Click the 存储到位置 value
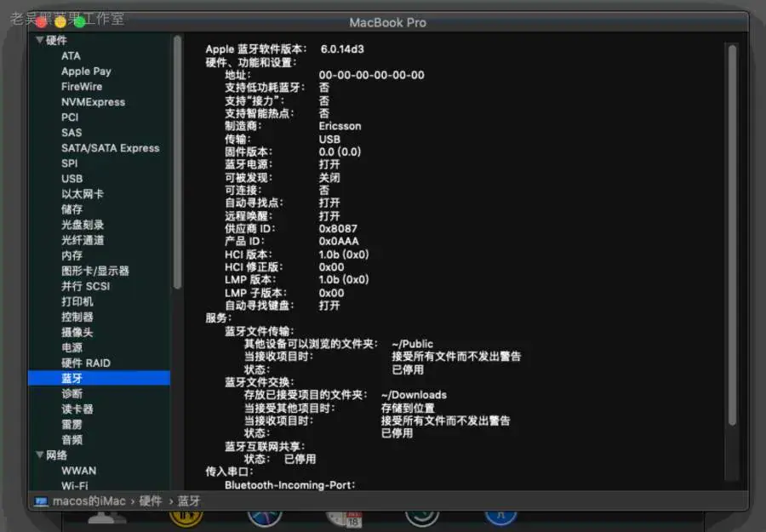766x532 pixels. 408,408
